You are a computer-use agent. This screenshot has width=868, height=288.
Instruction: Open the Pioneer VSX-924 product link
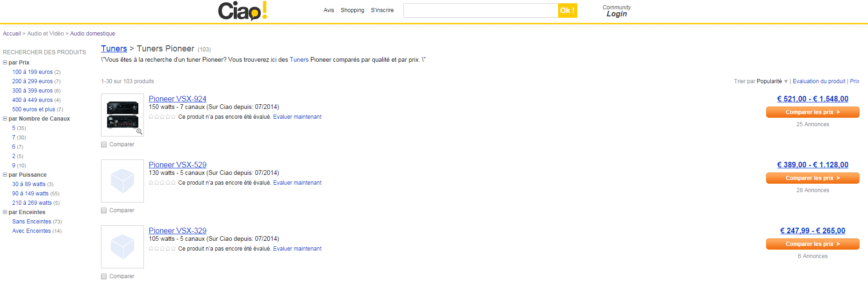[178, 99]
